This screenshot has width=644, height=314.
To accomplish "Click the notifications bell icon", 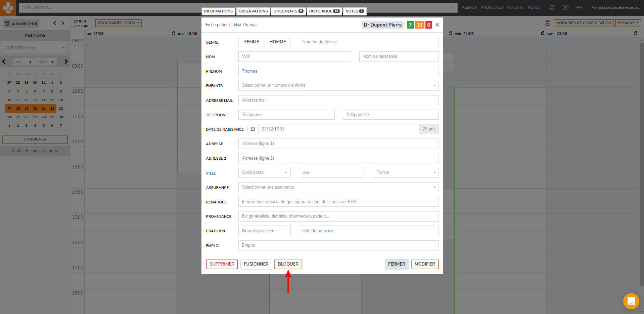I will click(552, 7).
